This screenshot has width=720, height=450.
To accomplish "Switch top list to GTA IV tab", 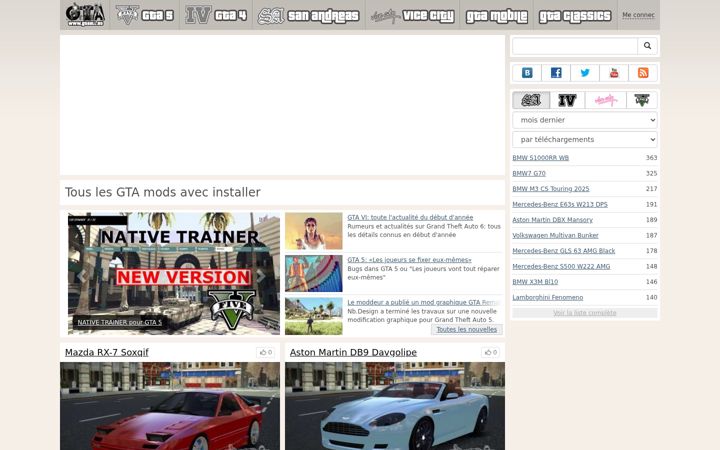I will tap(567, 100).
